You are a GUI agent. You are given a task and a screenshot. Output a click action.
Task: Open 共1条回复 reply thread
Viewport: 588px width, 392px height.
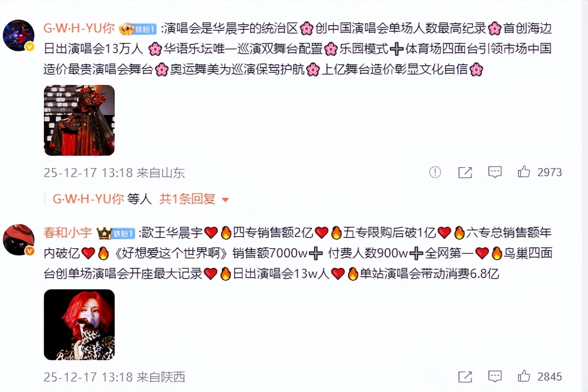(x=188, y=199)
